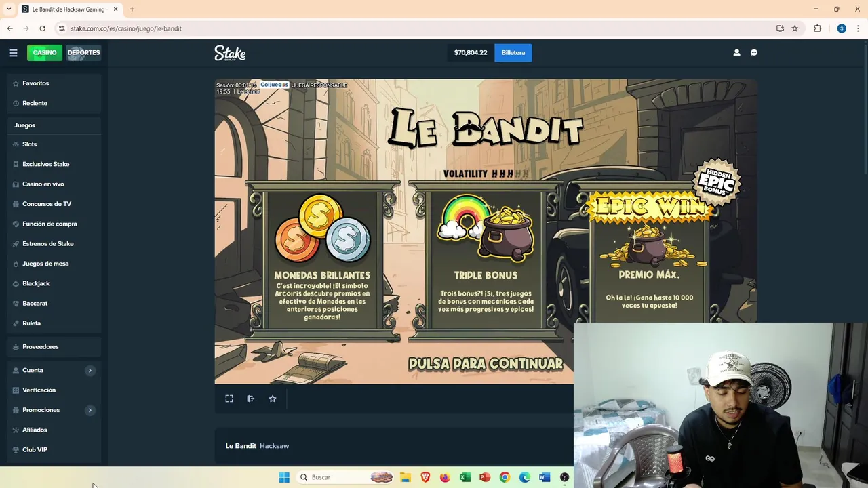868x488 pixels.
Task: Open the user profile icon
Action: tap(736, 52)
